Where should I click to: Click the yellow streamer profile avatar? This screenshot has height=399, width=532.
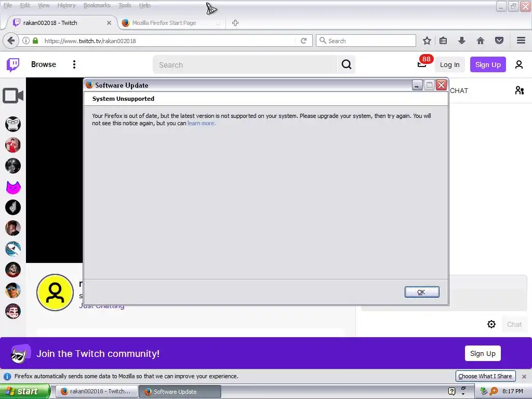click(x=55, y=292)
